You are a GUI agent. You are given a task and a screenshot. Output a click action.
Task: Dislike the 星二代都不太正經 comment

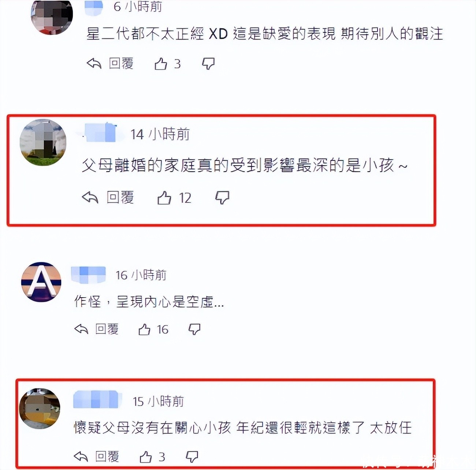(x=208, y=64)
